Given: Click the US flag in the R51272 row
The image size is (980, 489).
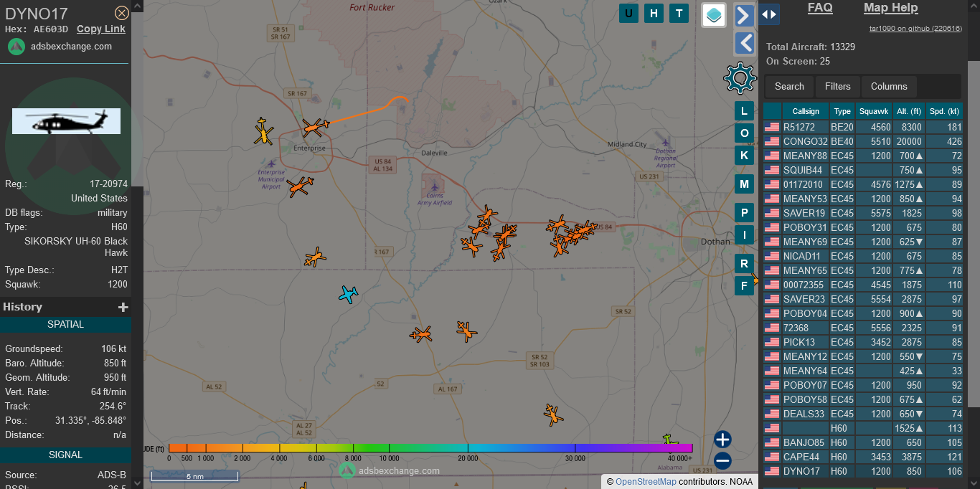Looking at the screenshot, I should tap(772, 127).
